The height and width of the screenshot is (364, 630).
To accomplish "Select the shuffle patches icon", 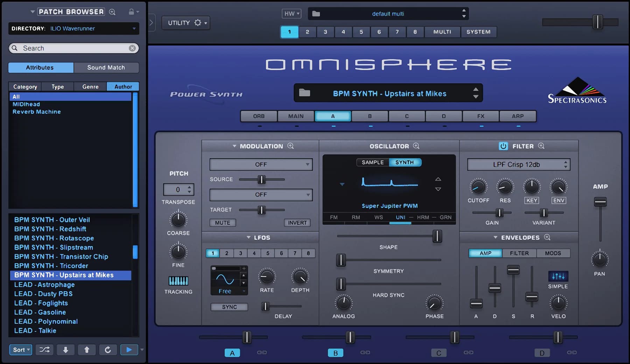I will tap(44, 350).
